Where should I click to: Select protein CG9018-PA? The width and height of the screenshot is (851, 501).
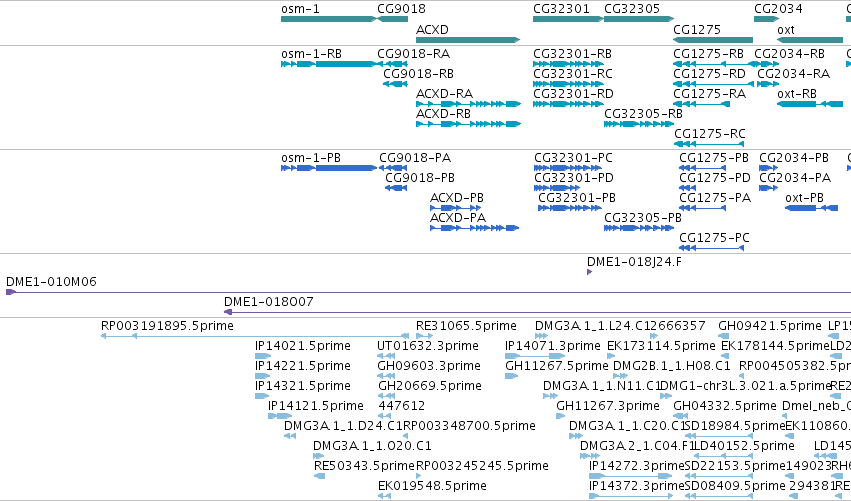(x=393, y=168)
